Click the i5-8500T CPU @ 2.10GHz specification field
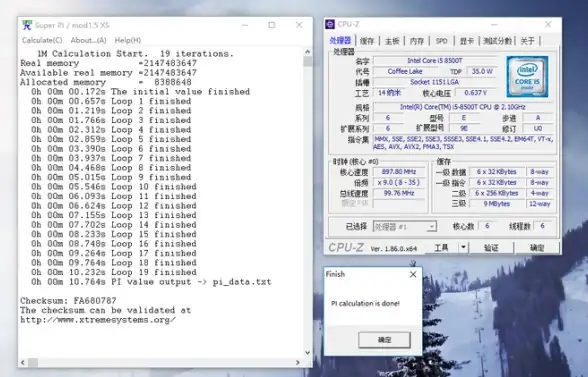The height and width of the screenshot is (377, 588). (x=462, y=107)
